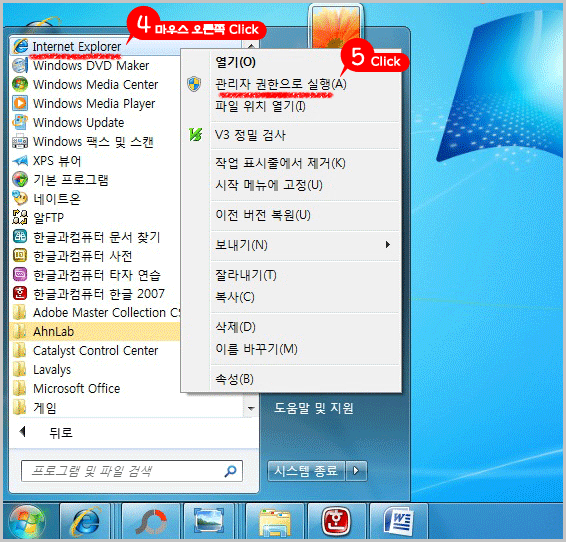Image resolution: width=566 pixels, height=542 pixels.
Task: Click the 프로그램 및 파일 검색 search box
Action: pos(132,471)
